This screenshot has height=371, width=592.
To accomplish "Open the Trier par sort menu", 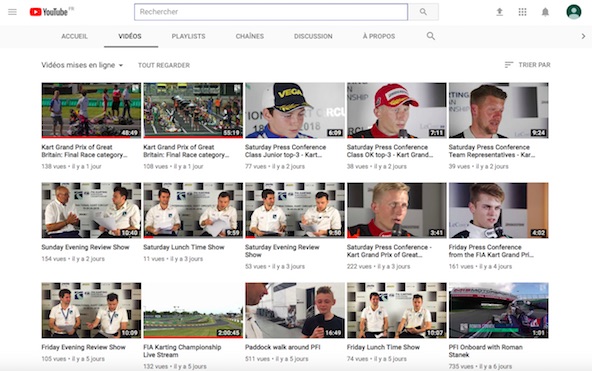I will (x=527, y=65).
